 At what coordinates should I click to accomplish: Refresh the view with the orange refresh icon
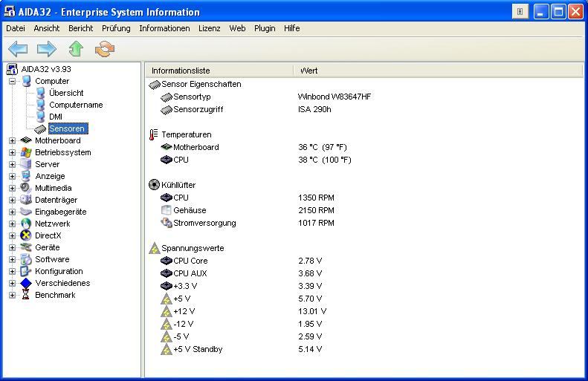pos(105,49)
